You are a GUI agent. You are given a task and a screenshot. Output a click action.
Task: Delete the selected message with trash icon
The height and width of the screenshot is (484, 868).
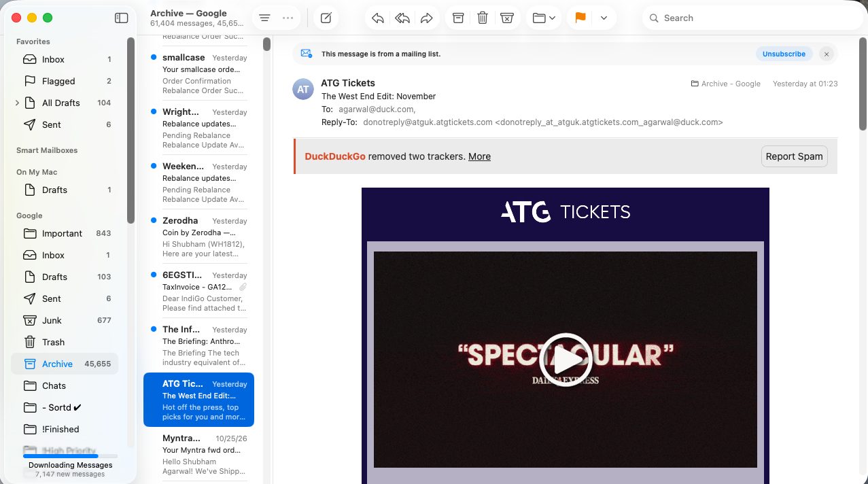(483, 18)
